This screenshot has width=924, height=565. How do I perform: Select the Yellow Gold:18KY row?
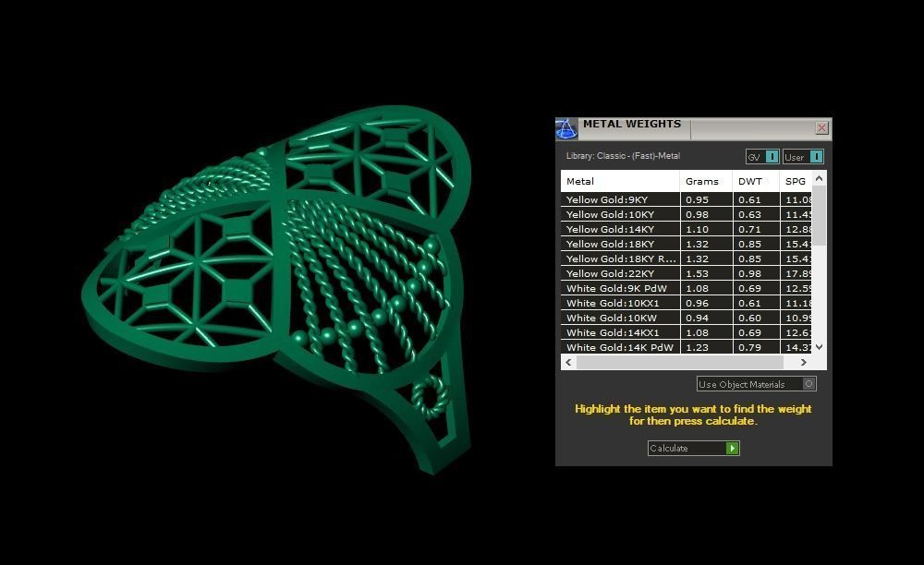[x=686, y=244]
